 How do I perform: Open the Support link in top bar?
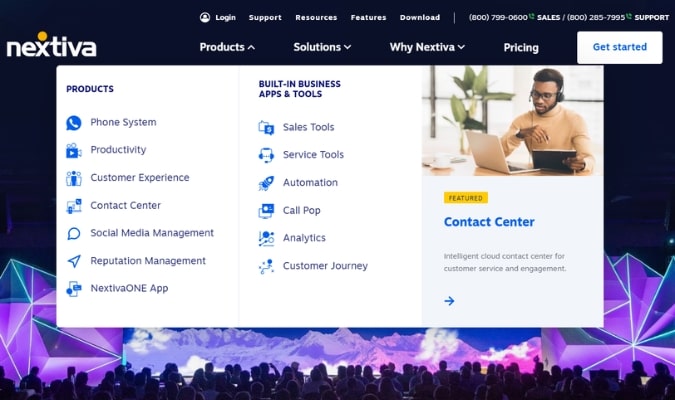pyautogui.click(x=265, y=17)
